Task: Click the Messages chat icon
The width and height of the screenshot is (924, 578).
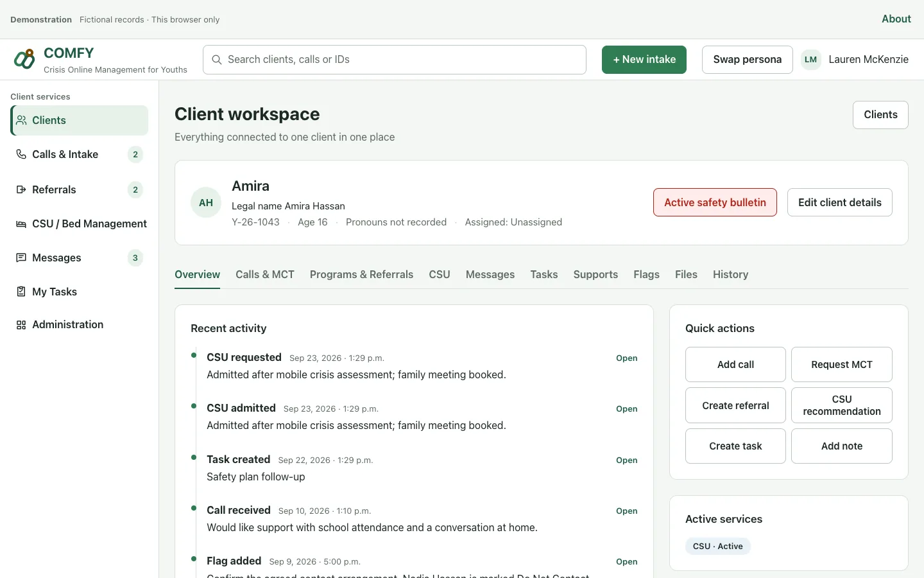Action: [x=21, y=258]
